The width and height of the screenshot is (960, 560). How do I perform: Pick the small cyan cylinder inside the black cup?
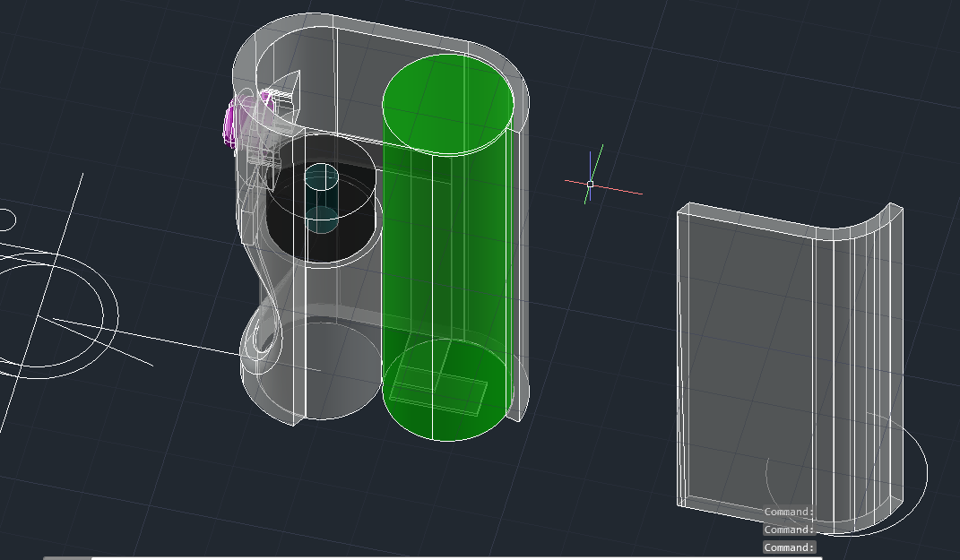pyautogui.click(x=322, y=198)
